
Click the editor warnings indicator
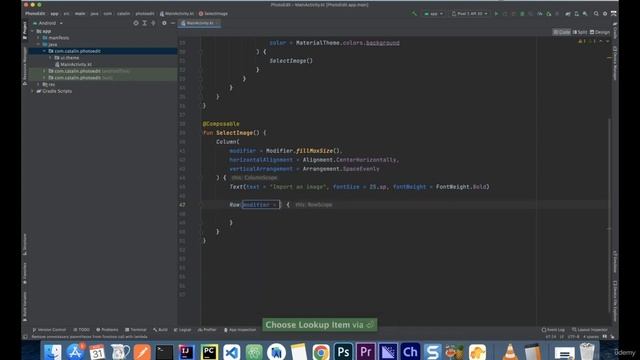(x=587, y=41)
